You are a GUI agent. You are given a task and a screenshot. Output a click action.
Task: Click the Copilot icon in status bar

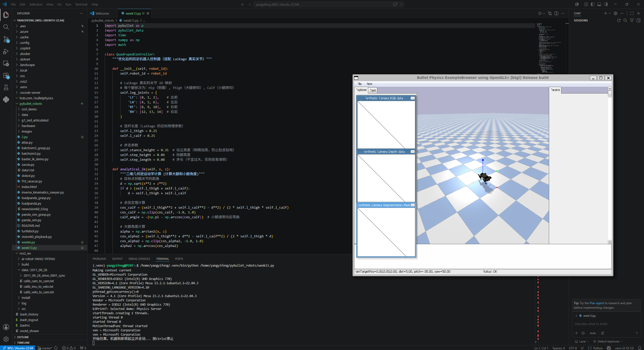[609, 348]
